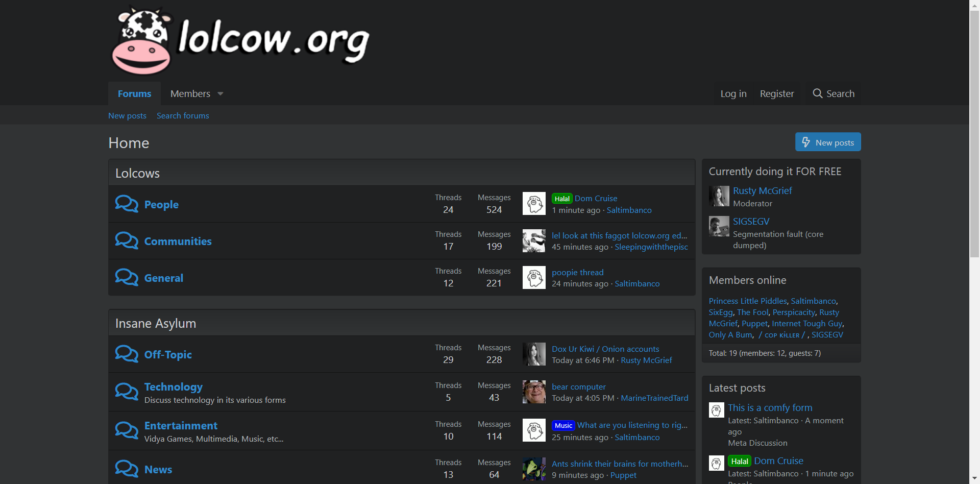Open SIGSEGV staff avatar in sidebar
The width and height of the screenshot is (980, 484).
[719, 226]
